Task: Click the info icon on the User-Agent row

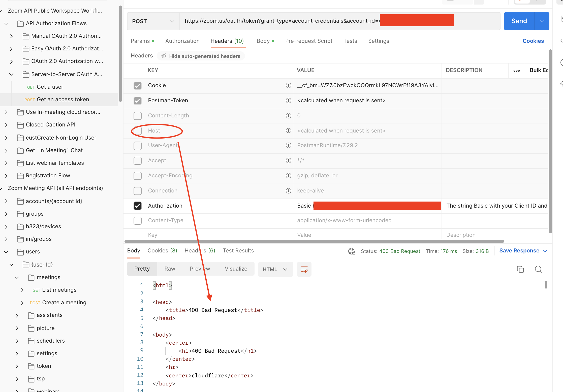Action: pyautogui.click(x=288, y=145)
